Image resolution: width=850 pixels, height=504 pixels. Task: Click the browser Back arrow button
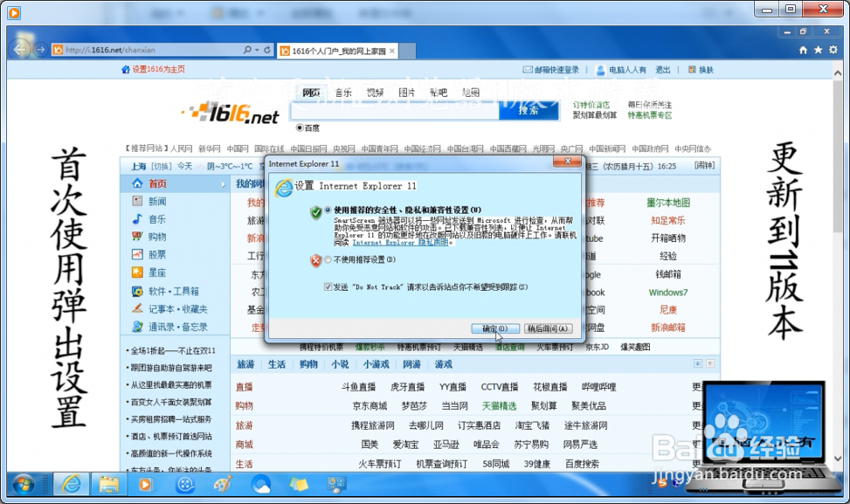[x=20, y=49]
